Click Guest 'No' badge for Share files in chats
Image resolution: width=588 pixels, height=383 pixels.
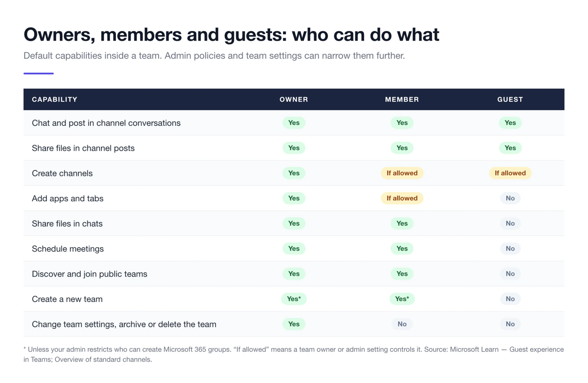tap(510, 223)
